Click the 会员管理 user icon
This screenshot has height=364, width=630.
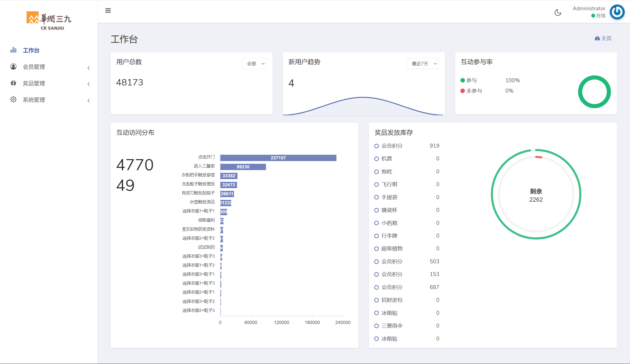coord(13,66)
